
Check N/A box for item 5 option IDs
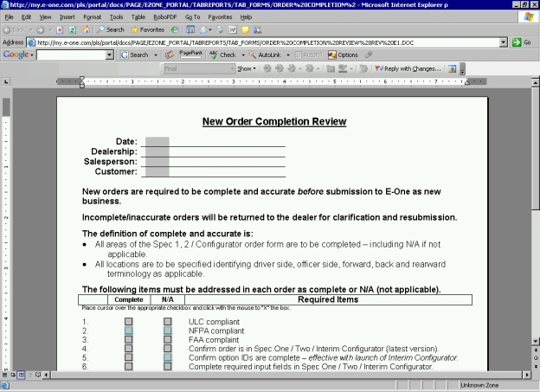[x=167, y=357]
